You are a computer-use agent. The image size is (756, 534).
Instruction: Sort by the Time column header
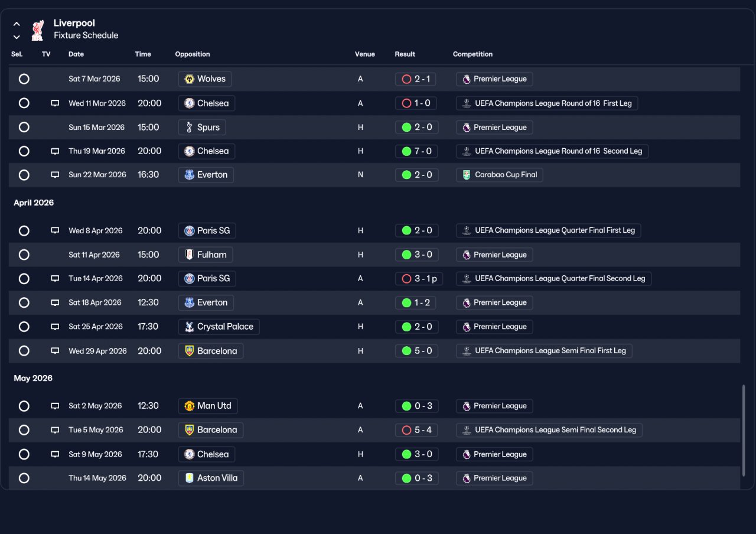[143, 54]
